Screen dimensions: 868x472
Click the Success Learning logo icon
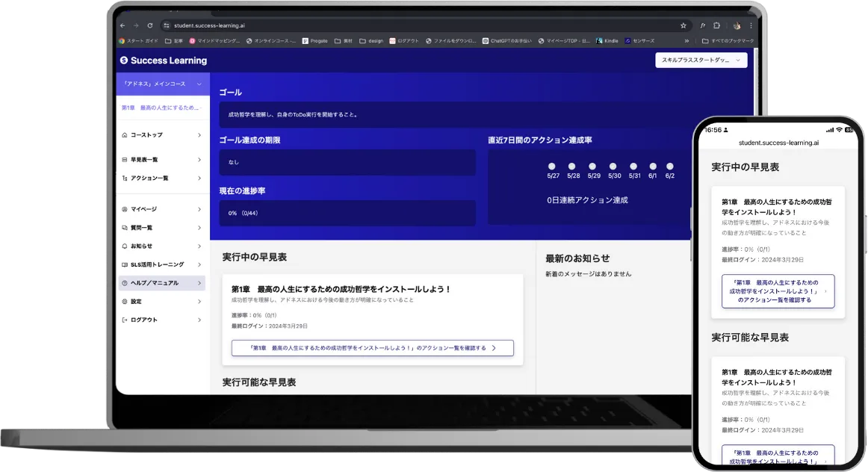click(124, 60)
